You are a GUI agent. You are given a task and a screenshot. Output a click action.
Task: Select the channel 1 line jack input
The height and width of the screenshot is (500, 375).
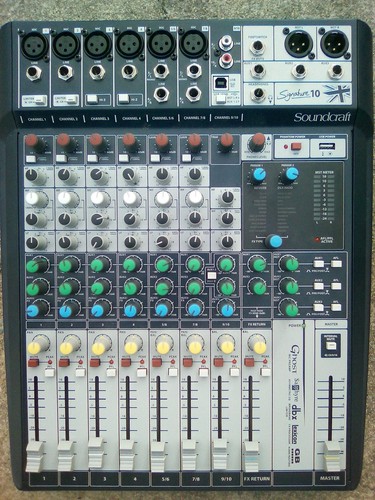point(34,73)
